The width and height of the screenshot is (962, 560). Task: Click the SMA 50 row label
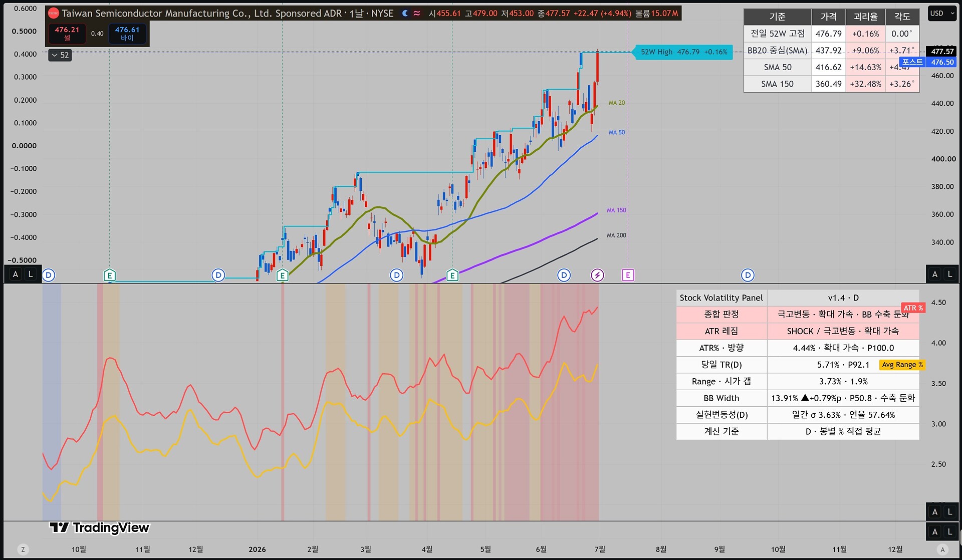778,67
